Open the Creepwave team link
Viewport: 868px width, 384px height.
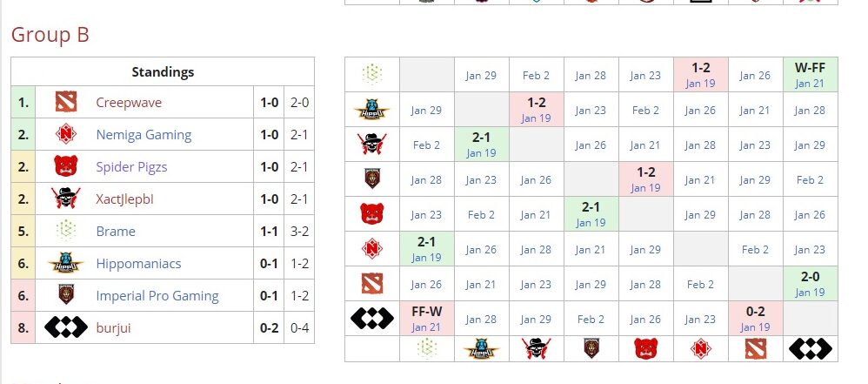[x=129, y=103]
